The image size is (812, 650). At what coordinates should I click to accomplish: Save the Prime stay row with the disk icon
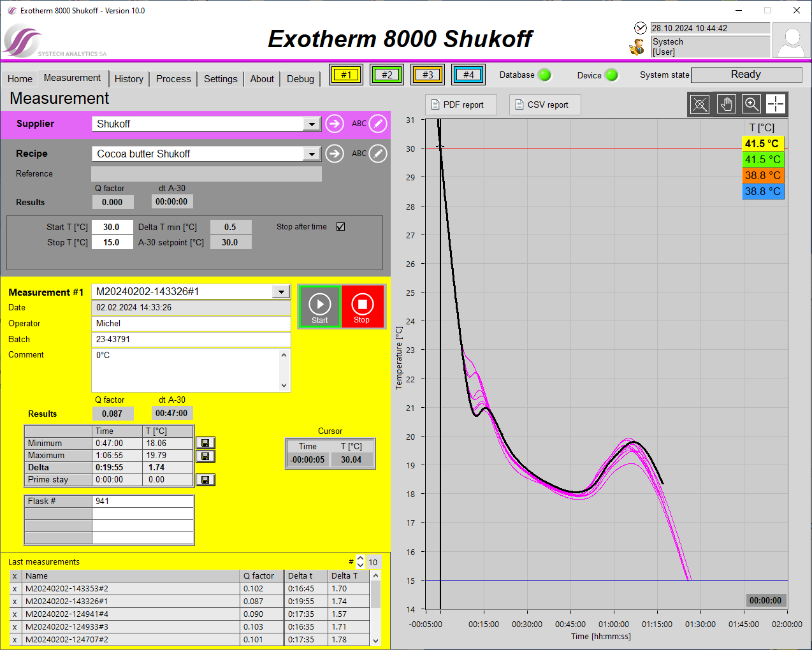205,480
